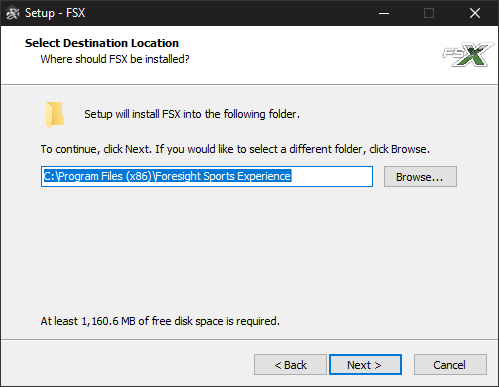Screen dimensions: 499x387
Task: Continue installation with the Next button
Action: coord(365,365)
